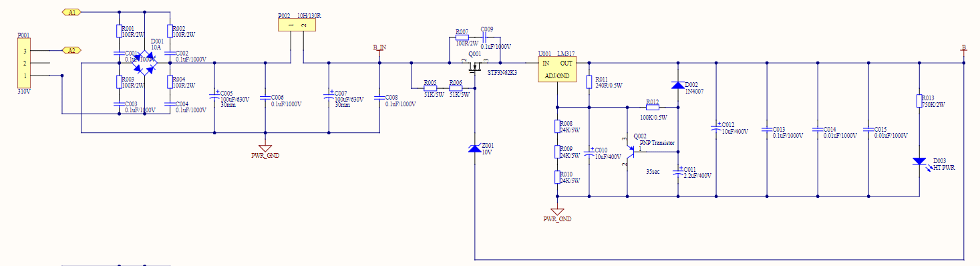Image resolution: width=980 pixels, height=266 pixels.
Task: Click the OUT pin label on U001
Action: click(x=566, y=63)
